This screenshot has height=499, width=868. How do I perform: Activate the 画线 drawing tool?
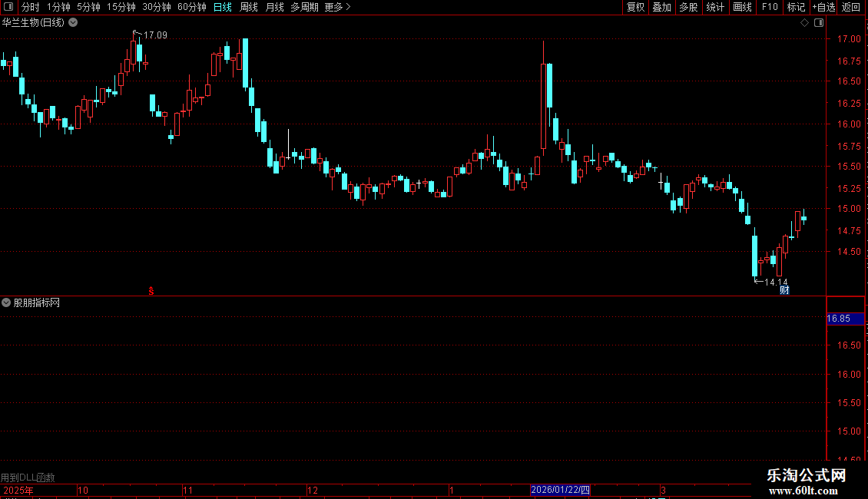tap(742, 7)
